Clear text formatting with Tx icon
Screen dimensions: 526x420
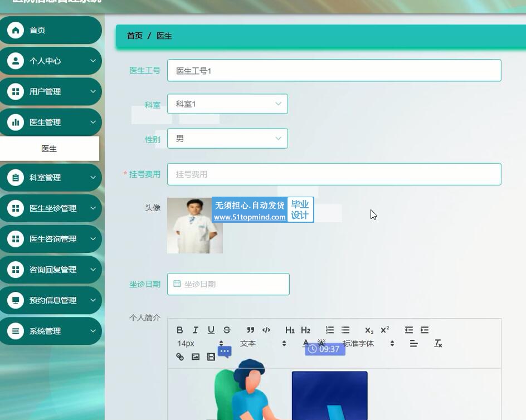438,343
